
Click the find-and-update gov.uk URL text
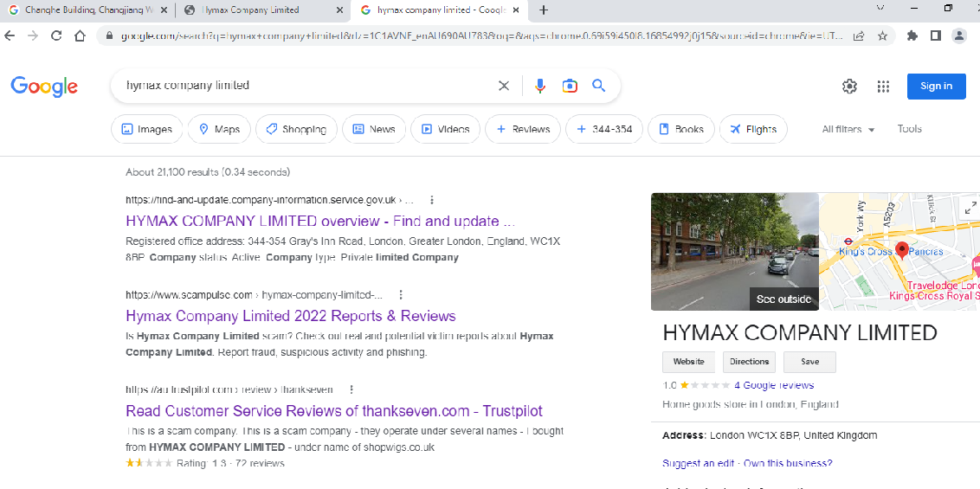[269, 200]
